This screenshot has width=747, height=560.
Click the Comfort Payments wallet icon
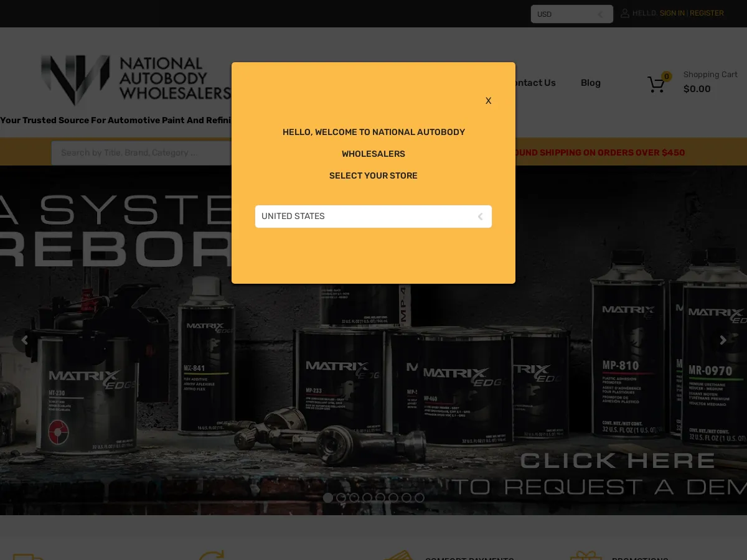click(x=402, y=557)
